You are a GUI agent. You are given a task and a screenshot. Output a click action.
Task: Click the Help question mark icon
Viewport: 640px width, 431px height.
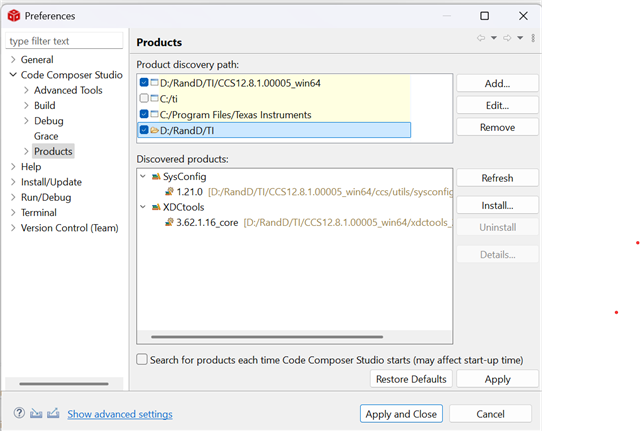[19, 413]
